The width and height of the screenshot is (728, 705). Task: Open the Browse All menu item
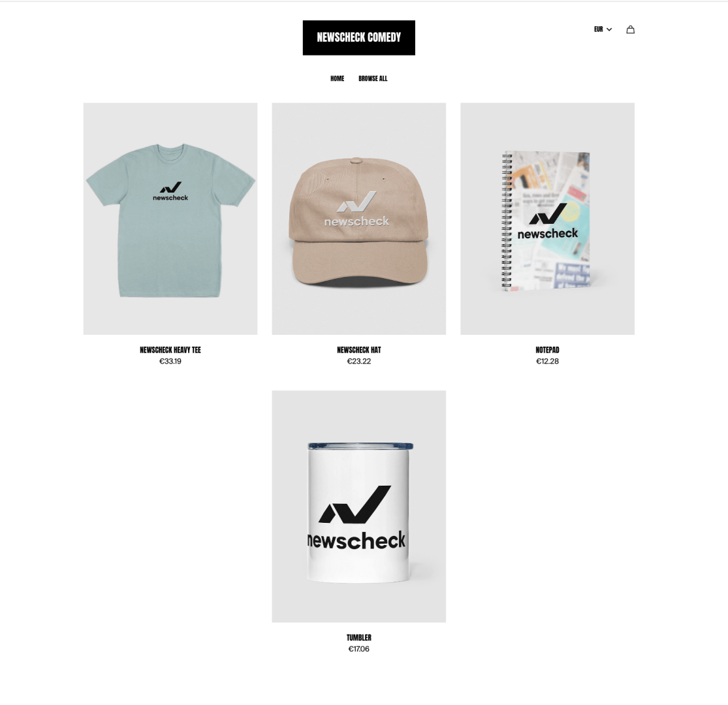[x=372, y=78]
